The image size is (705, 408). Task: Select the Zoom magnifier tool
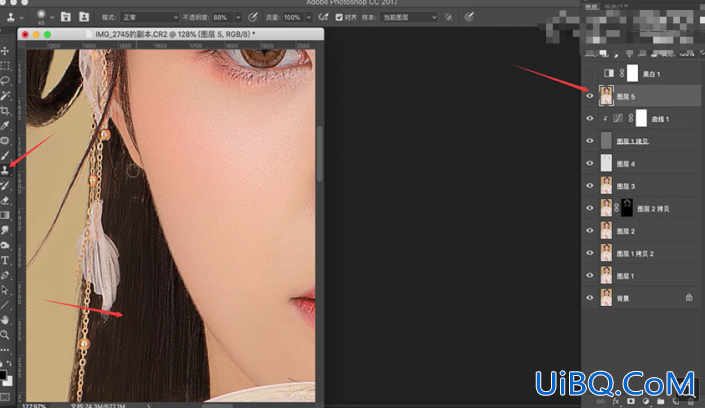coord(5,335)
